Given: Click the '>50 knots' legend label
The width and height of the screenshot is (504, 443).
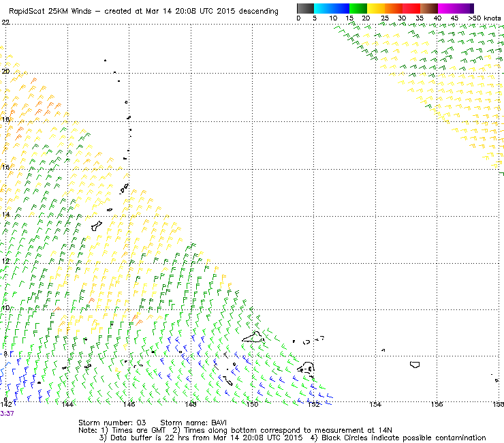Looking at the screenshot, I should click(484, 18).
